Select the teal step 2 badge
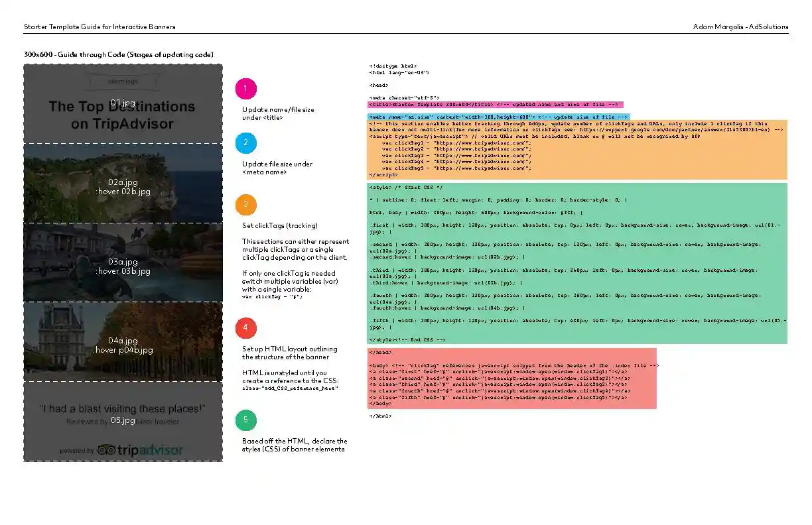 point(246,143)
